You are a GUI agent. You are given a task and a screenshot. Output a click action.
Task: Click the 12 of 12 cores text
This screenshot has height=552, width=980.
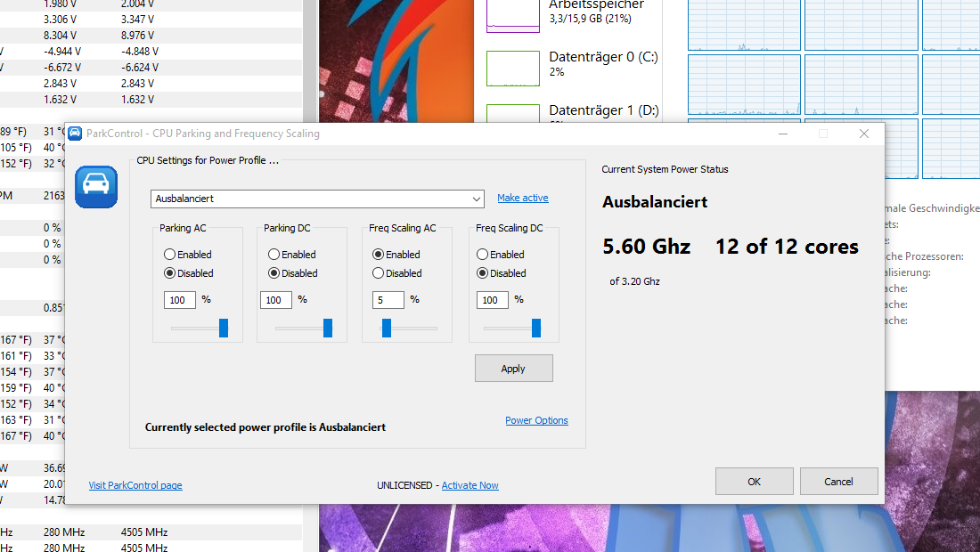787,247
